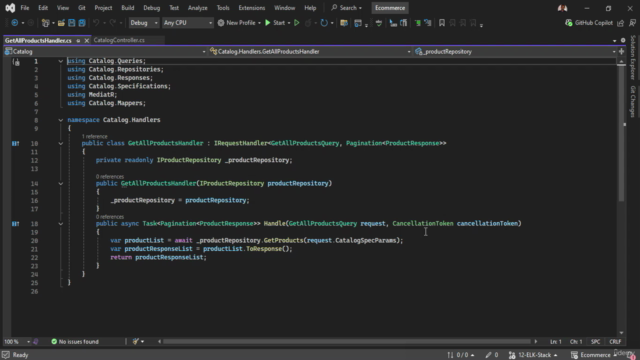Open the View menu
Screen dimensions: 640x360
click(x=62, y=8)
